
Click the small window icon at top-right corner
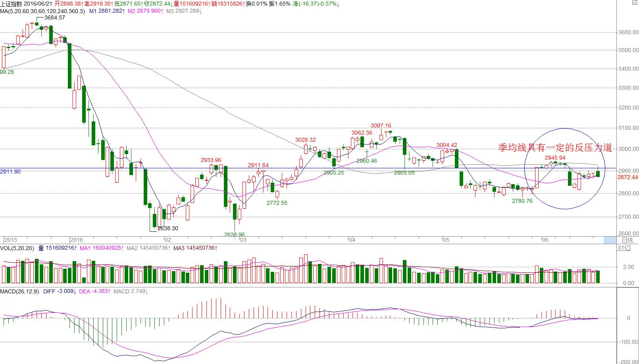click(634, 3)
